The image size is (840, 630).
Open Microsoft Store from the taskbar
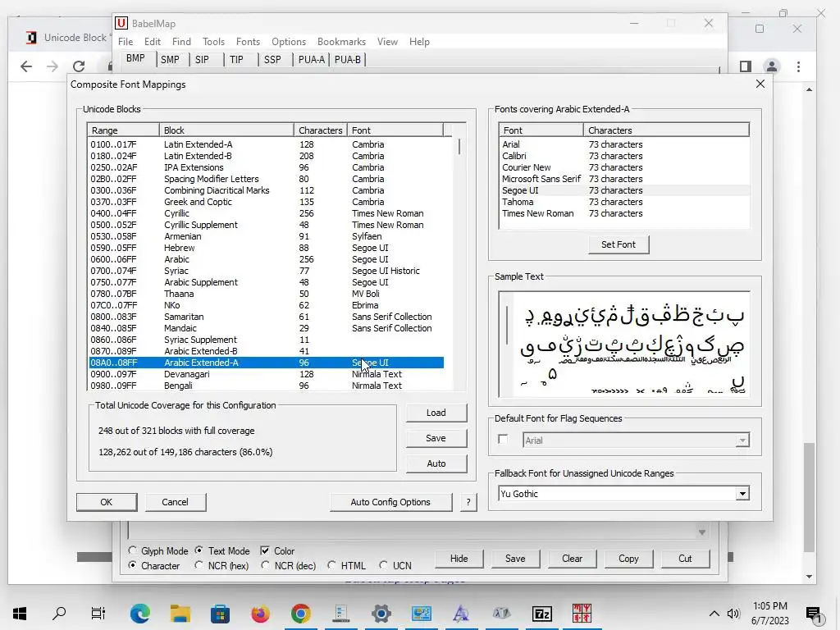220,614
